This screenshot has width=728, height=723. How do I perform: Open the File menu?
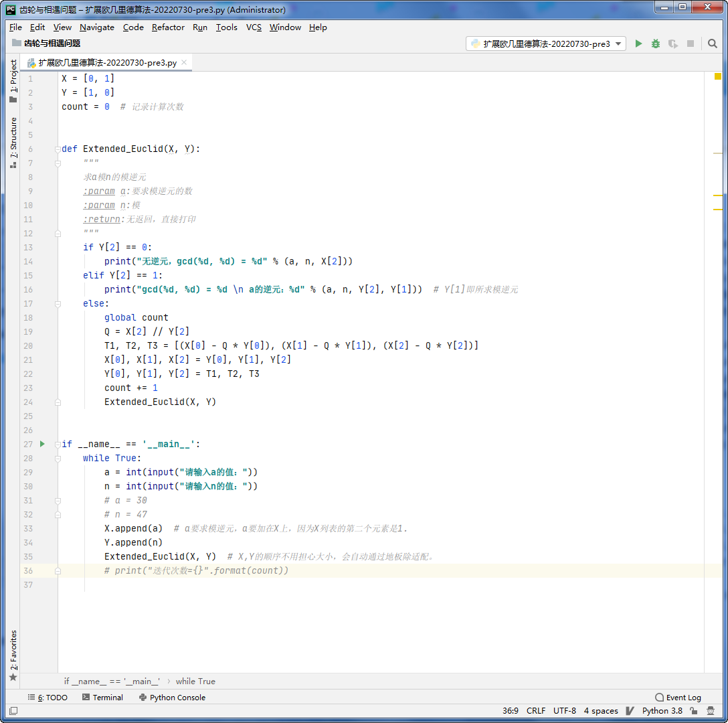point(15,27)
